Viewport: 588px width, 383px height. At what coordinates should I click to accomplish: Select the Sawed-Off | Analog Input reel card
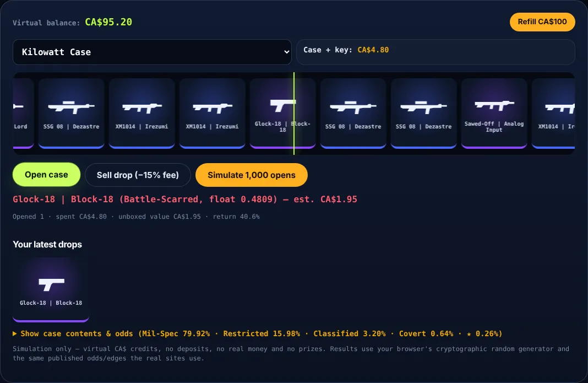(494, 114)
